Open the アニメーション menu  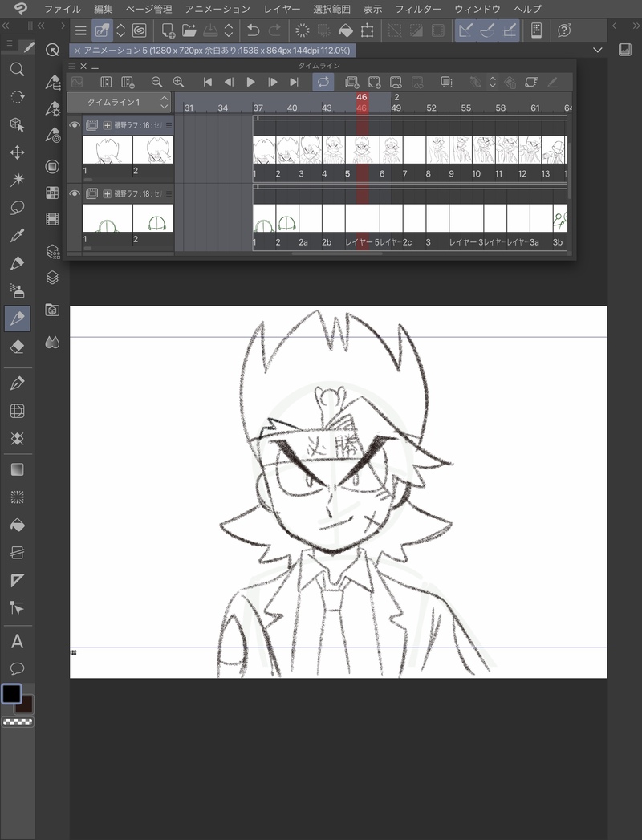(217, 9)
